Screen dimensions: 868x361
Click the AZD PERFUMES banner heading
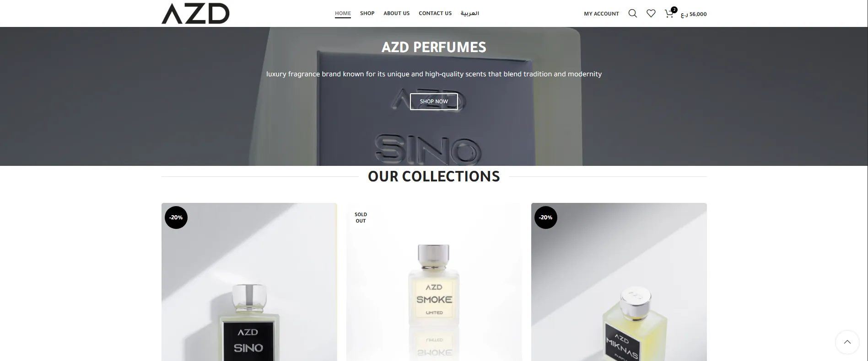(434, 47)
